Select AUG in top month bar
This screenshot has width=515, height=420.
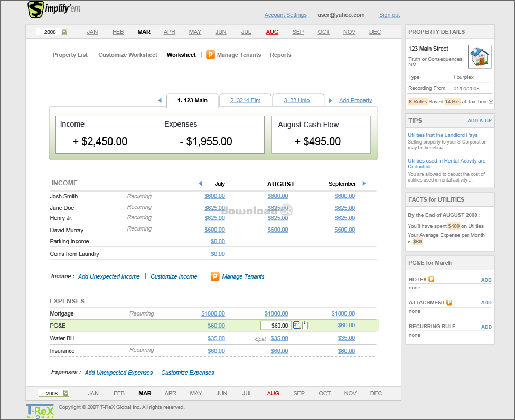click(x=272, y=32)
